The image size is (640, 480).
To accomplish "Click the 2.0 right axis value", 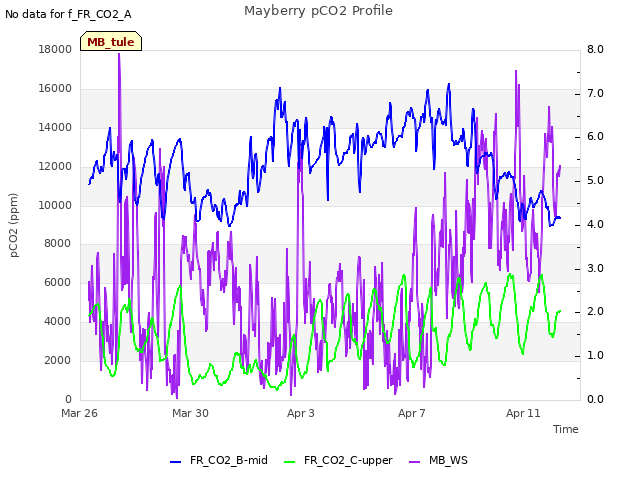I will (595, 311).
